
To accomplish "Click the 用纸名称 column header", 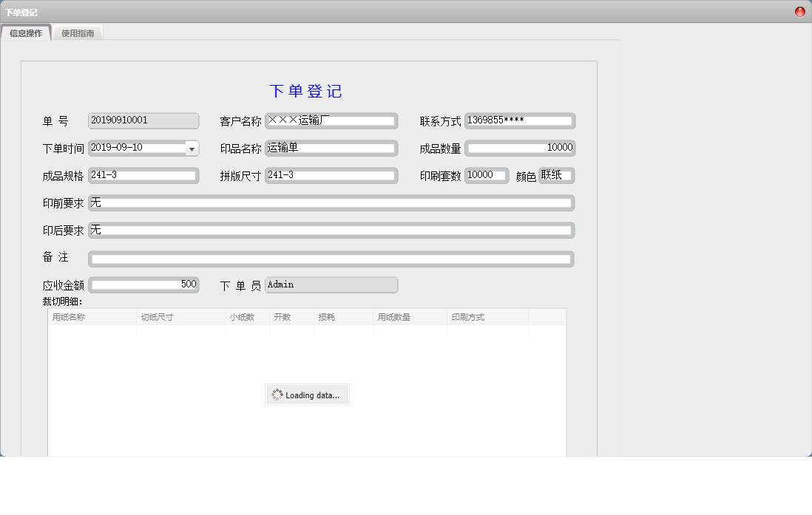I will (92, 317).
